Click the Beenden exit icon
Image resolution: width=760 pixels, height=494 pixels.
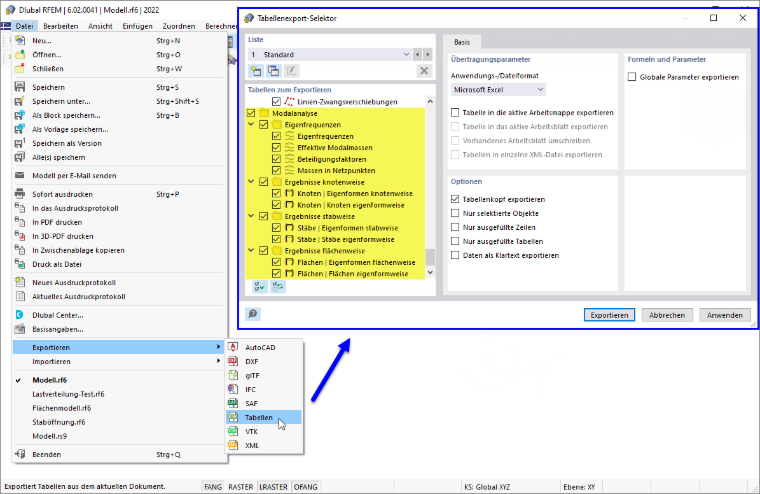(x=20, y=454)
